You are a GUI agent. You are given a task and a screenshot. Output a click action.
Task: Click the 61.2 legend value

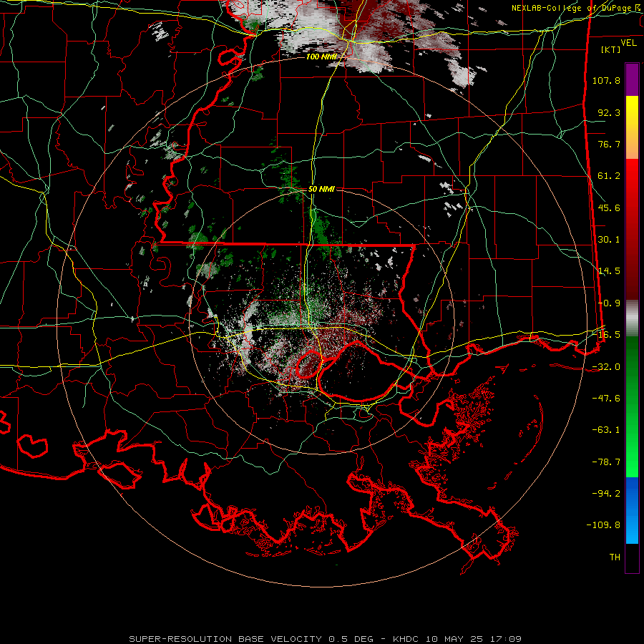[x=609, y=176]
